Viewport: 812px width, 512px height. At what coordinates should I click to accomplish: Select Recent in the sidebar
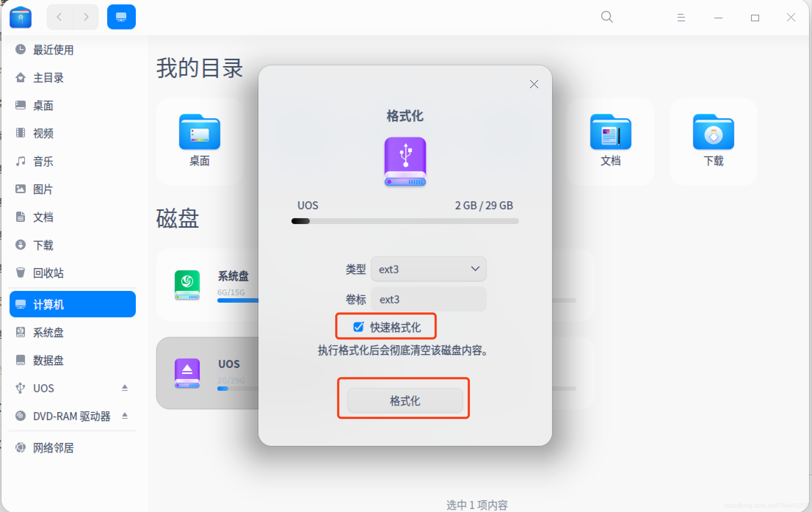tap(53, 50)
